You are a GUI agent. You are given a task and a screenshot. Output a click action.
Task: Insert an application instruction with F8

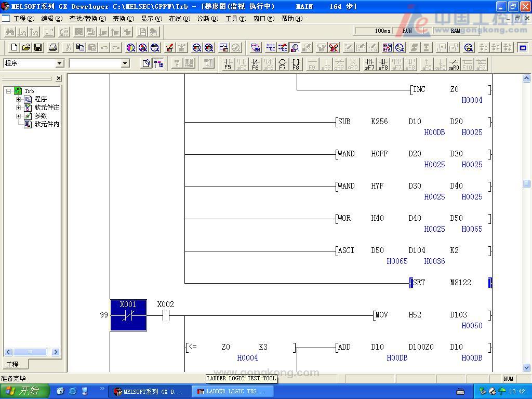coord(296,64)
